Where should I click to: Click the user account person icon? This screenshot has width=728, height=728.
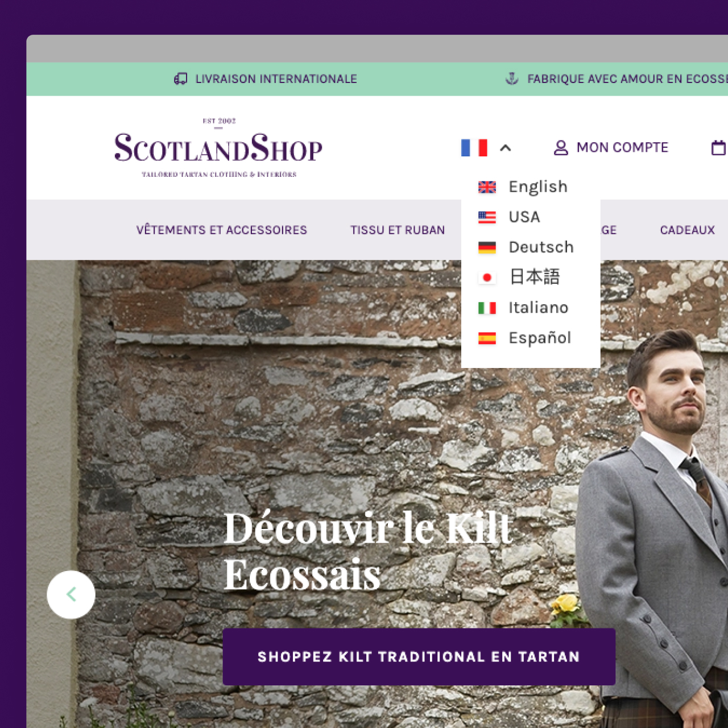point(561,148)
